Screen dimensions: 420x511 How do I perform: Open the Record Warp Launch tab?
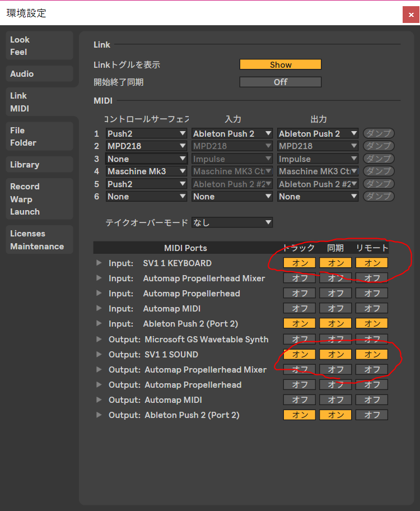coord(39,199)
